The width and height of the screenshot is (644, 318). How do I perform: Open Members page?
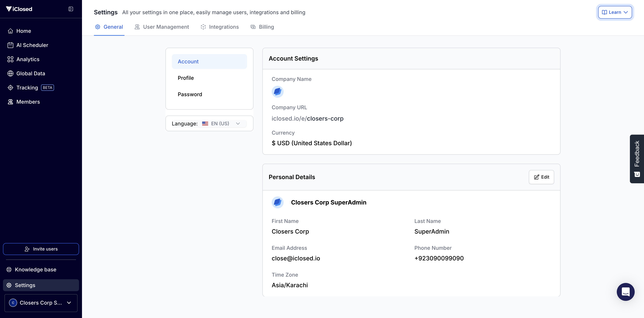[x=28, y=102]
